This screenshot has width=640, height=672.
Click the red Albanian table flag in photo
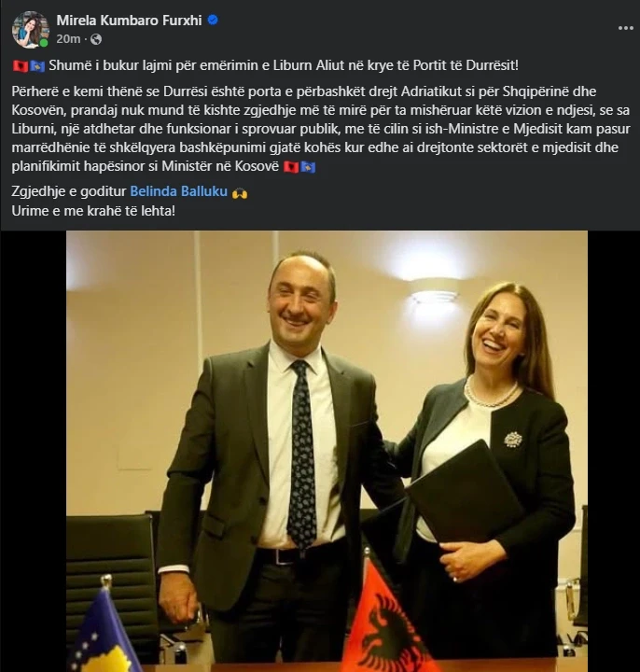(x=382, y=620)
